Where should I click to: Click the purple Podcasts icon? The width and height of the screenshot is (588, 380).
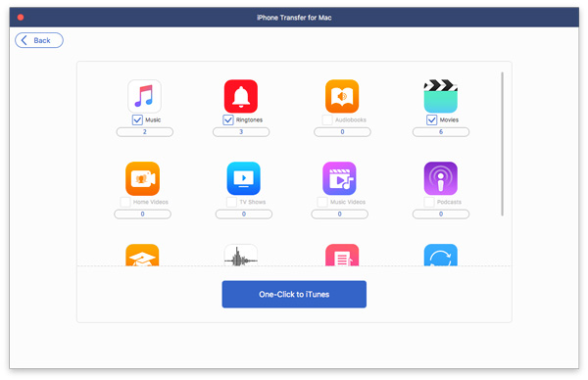pyautogui.click(x=441, y=178)
